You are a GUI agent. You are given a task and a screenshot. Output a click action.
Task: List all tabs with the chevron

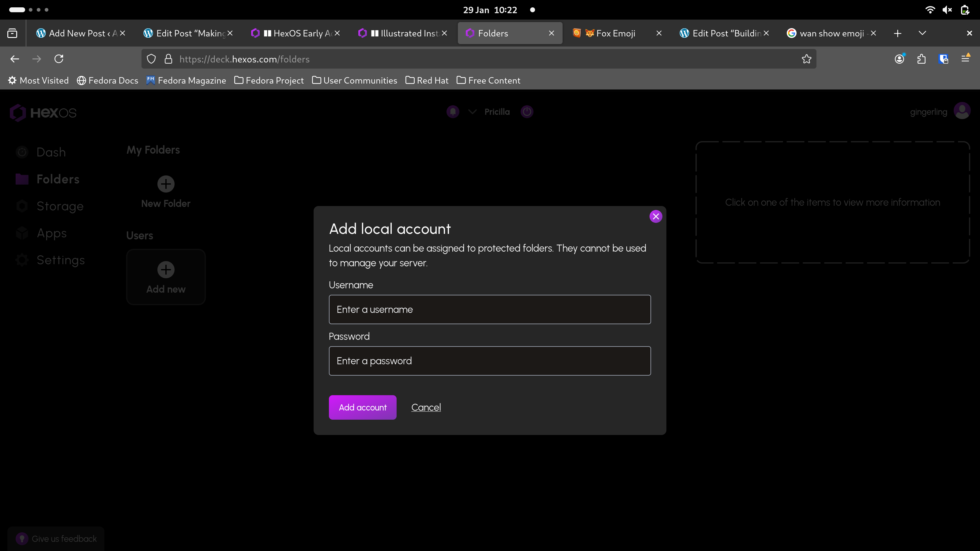[922, 33]
